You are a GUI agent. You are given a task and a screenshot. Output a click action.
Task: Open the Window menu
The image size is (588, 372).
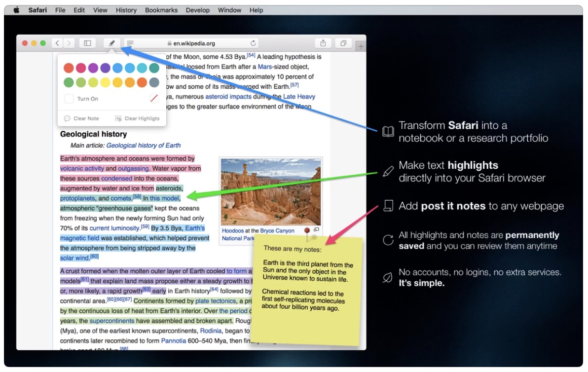click(229, 10)
